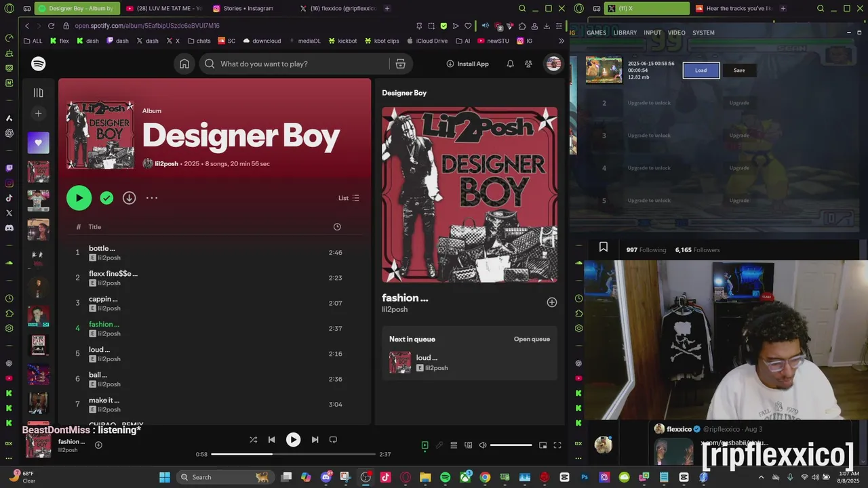
Task: Open Connect to a device icon
Action: pyautogui.click(x=468, y=445)
